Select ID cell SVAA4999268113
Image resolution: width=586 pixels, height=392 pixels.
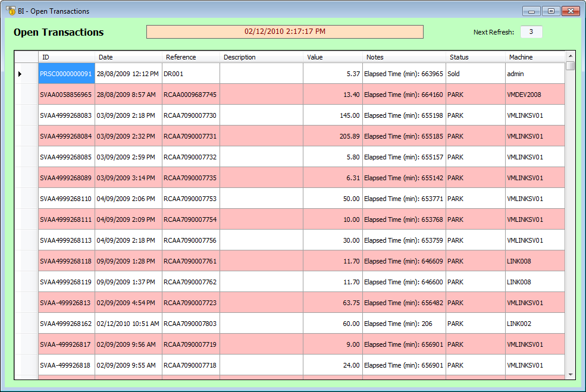tap(67, 240)
